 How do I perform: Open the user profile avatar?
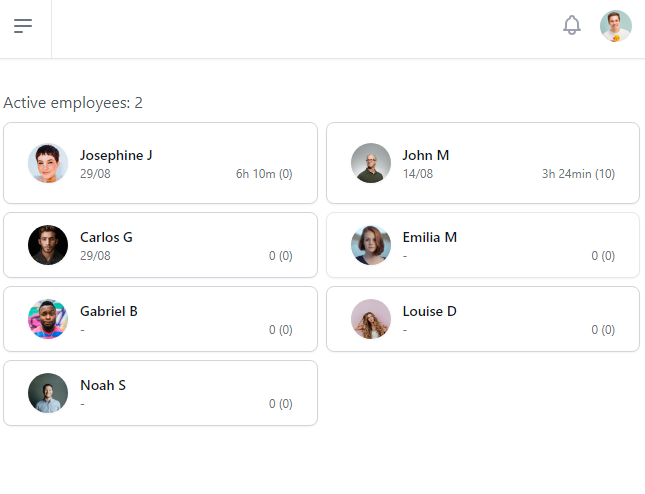point(615,26)
